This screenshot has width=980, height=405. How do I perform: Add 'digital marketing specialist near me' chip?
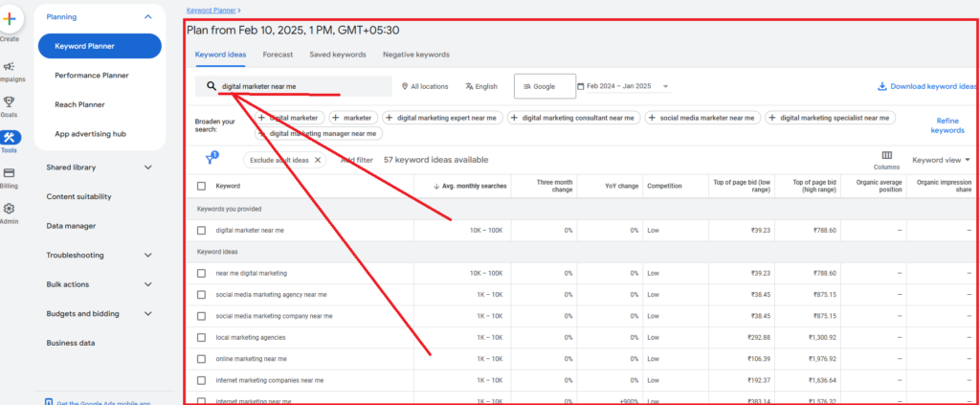[830, 118]
